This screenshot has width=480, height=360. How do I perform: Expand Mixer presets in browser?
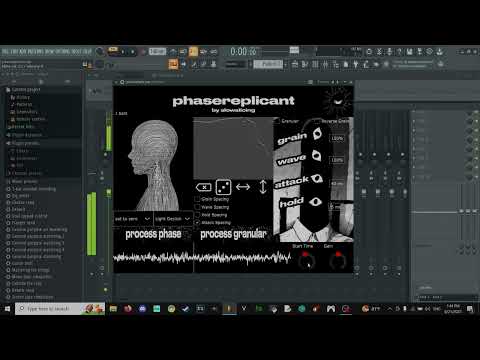click(x=22, y=181)
